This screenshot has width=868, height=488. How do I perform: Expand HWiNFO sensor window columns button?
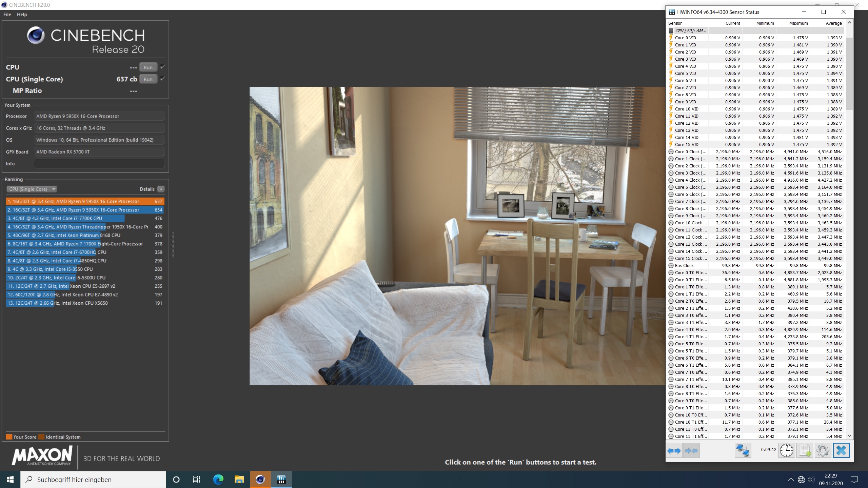[x=674, y=451]
